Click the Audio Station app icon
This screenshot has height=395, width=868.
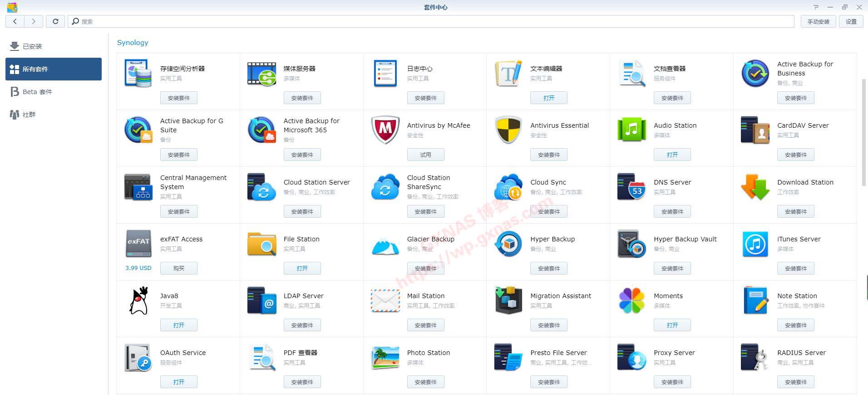[631, 130]
